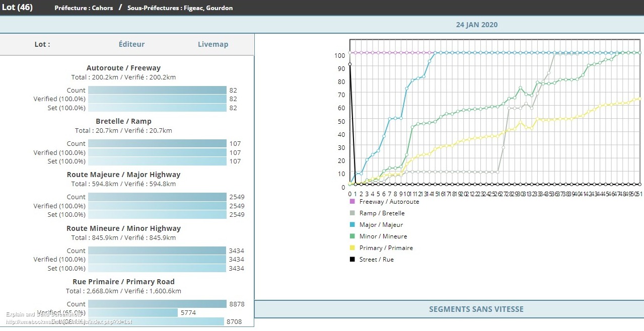
Task: Select the Lot (46) title
Action: coord(17,8)
